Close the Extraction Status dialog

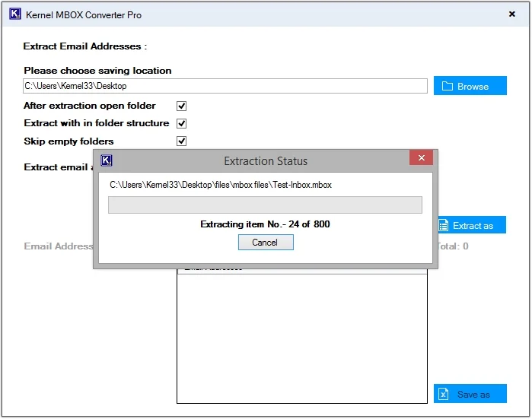pos(421,157)
